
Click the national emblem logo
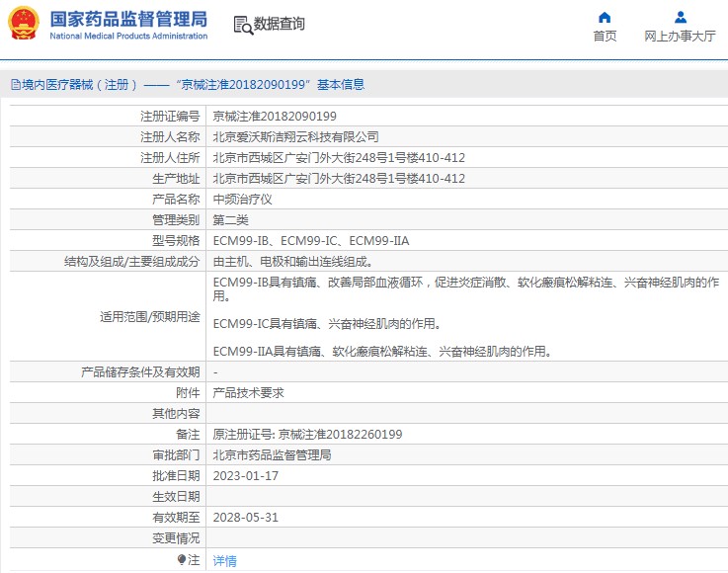point(25,24)
